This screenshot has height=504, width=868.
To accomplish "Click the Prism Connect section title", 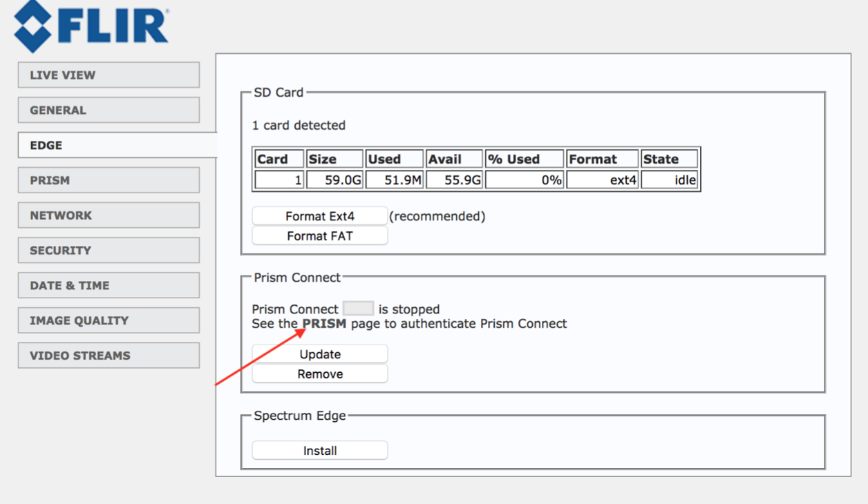I will tap(297, 278).
